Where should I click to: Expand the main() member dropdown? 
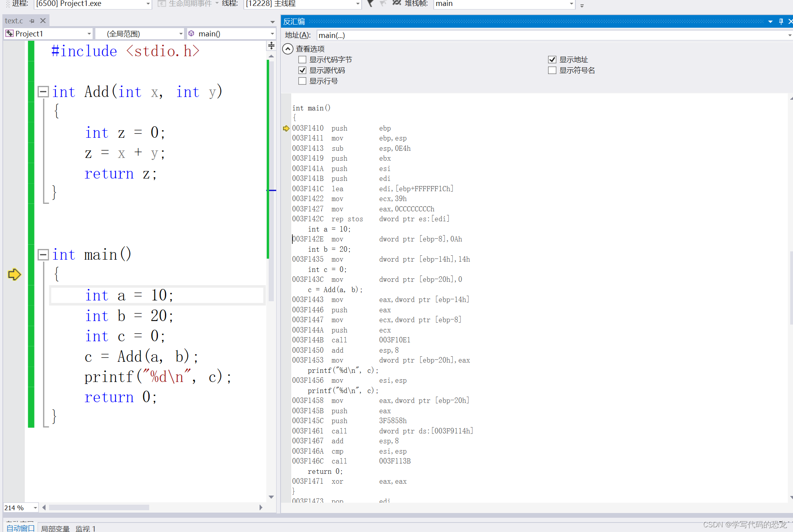tap(272, 34)
